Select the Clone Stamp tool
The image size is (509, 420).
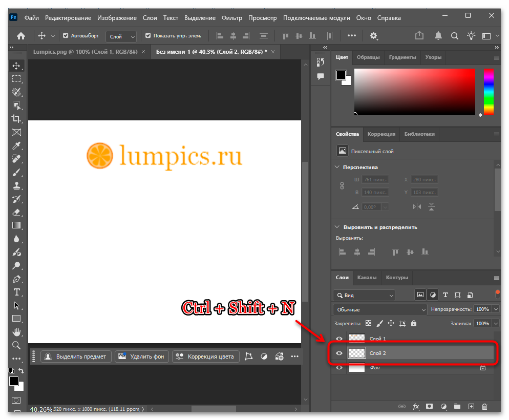click(16, 185)
